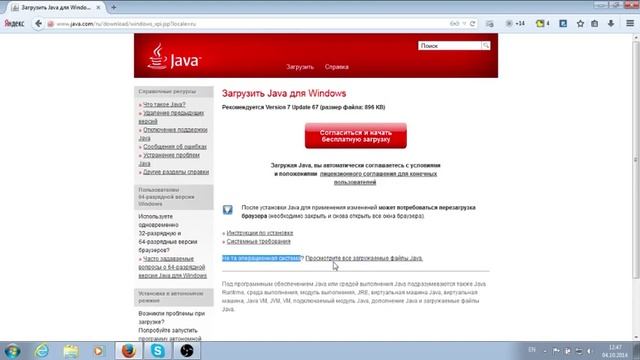Close the current Java browser tab
This screenshot has height=360, width=640.
98,7
